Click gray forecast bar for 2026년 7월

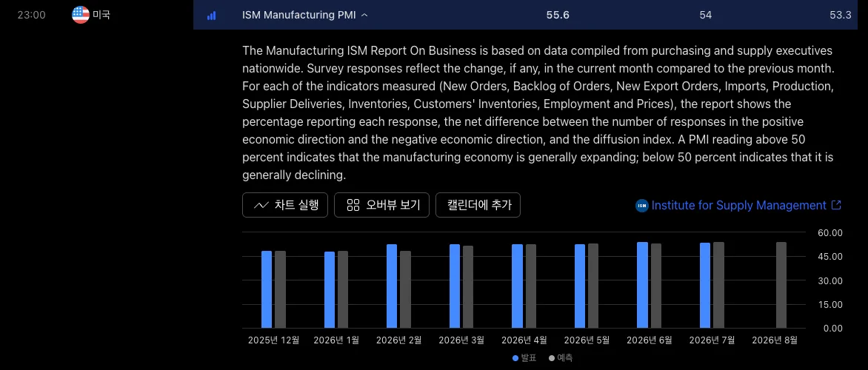pos(718,286)
